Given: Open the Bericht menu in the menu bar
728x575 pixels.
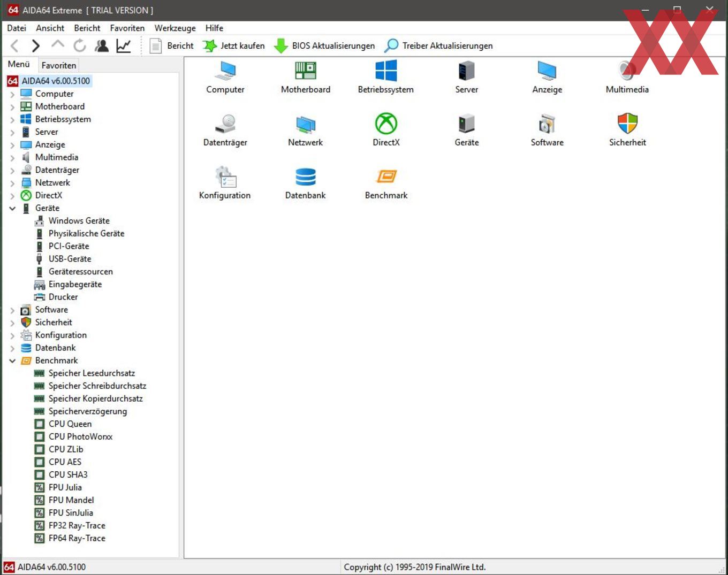Looking at the screenshot, I should coord(87,28).
